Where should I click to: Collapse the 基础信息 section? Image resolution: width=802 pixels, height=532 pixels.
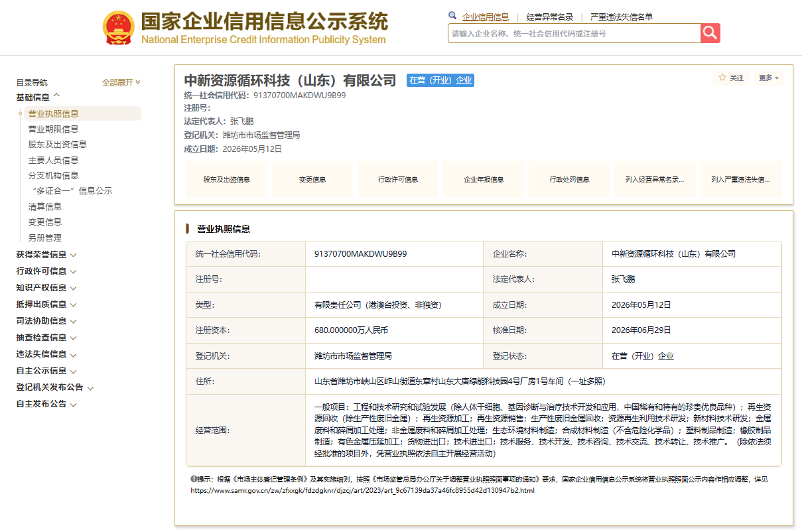38,98
